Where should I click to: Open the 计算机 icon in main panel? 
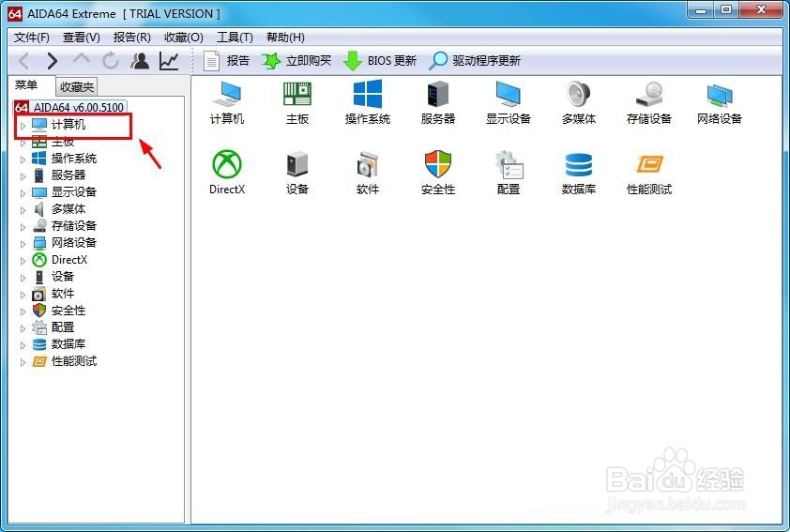click(x=227, y=103)
